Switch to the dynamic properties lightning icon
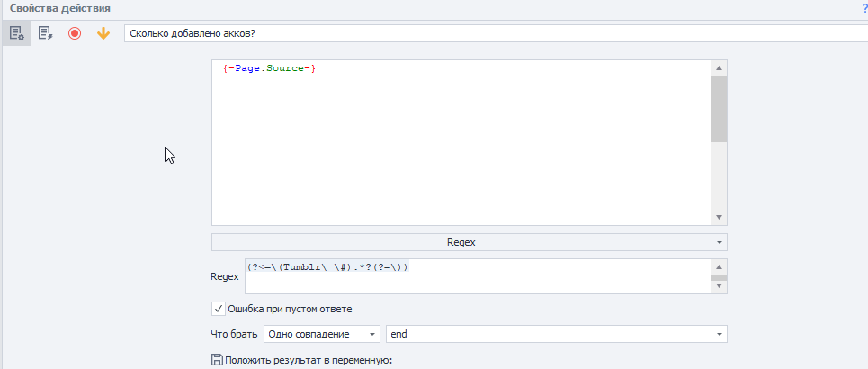The width and height of the screenshot is (868, 369). (45, 34)
